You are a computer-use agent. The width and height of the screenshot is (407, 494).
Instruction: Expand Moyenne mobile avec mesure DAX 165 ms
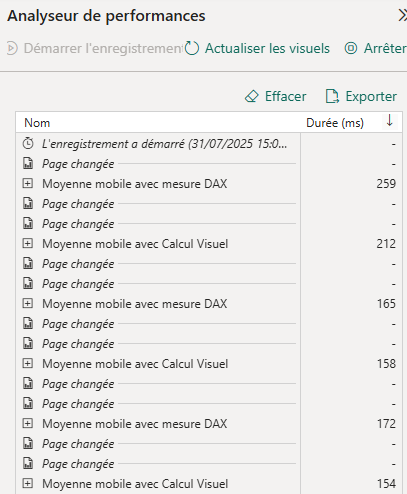tap(28, 303)
